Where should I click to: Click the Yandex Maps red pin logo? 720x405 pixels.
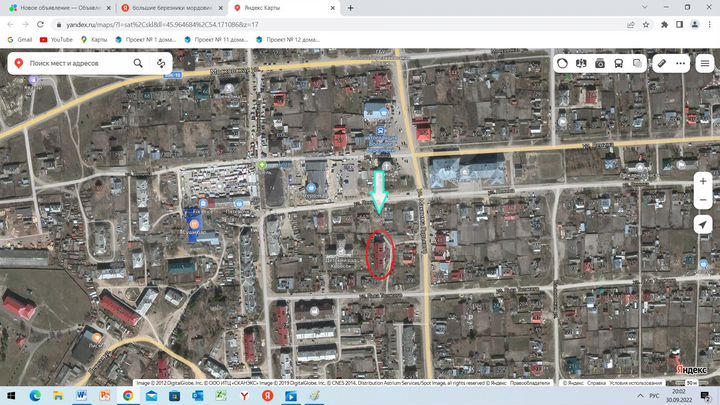19,63
